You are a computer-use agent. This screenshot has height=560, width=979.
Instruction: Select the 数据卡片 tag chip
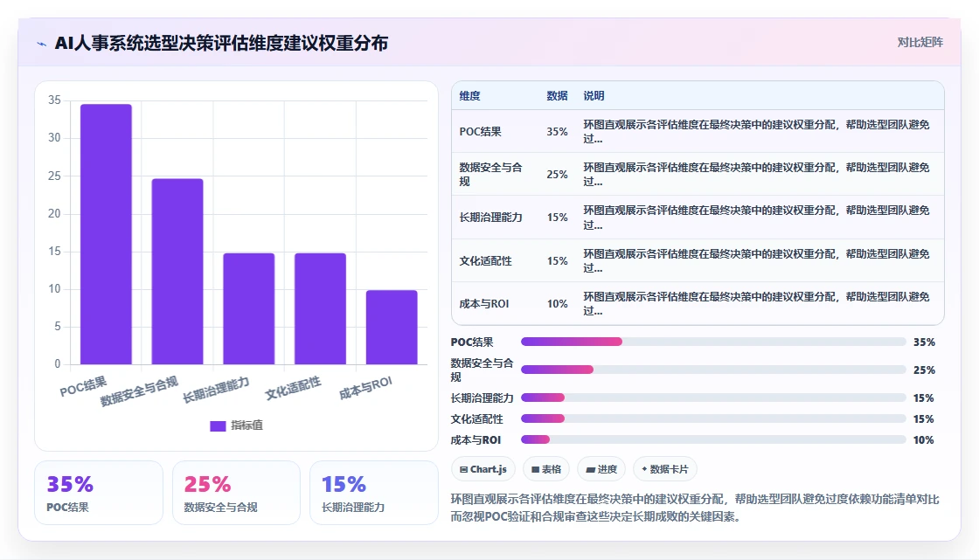[x=665, y=469]
